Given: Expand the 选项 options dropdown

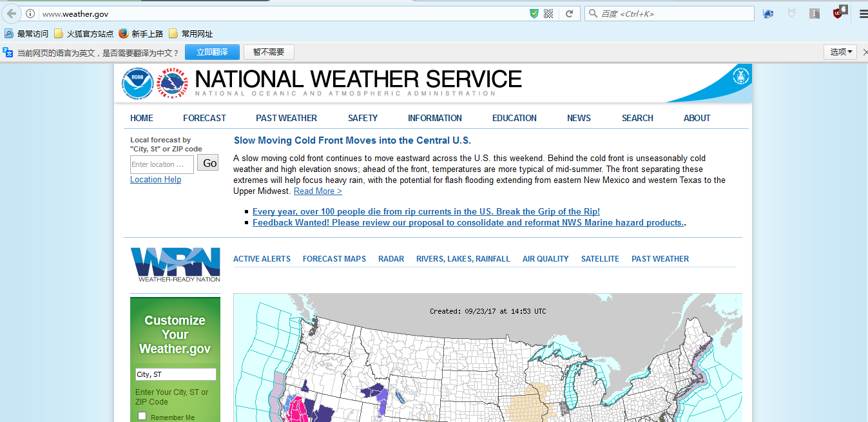Looking at the screenshot, I should (841, 52).
